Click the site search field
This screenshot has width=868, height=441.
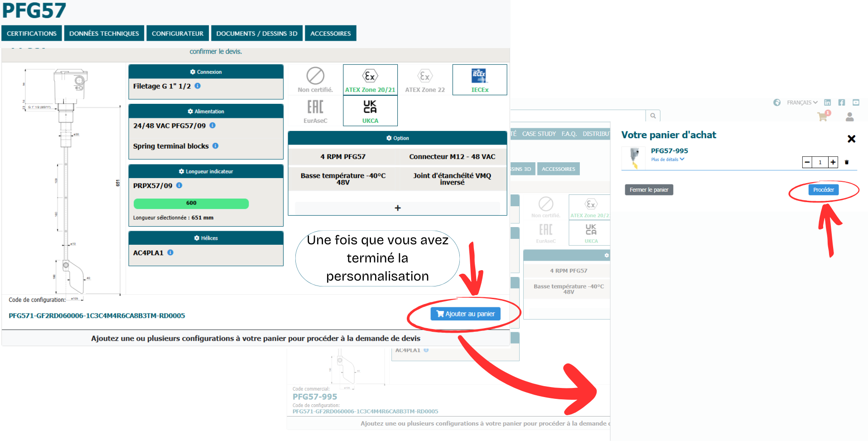(579, 116)
